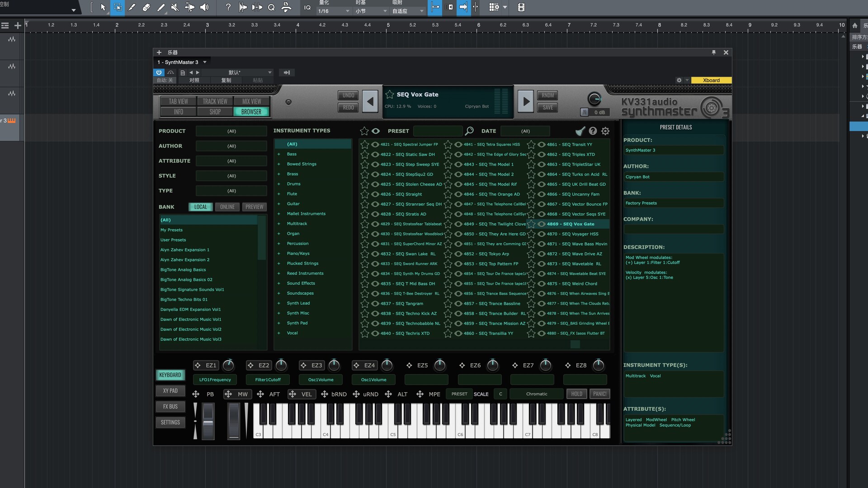The width and height of the screenshot is (868, 488).
Task: Click the plugin power bypass icon
Action: coord(159,72)
